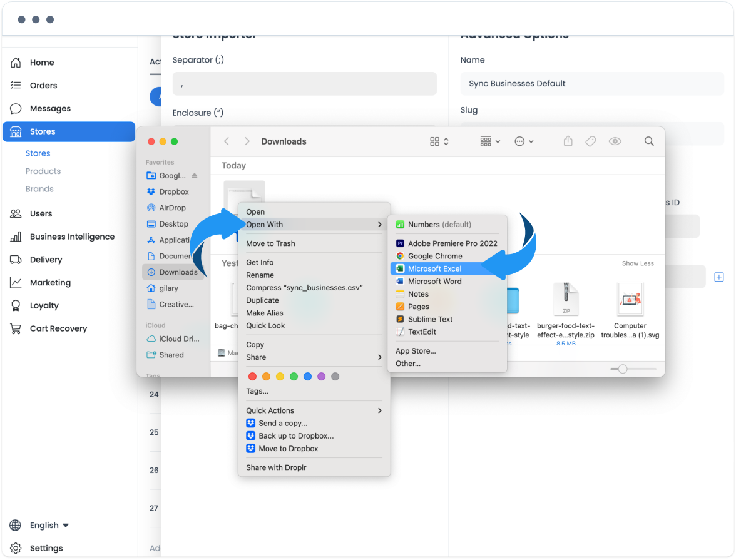Apply the blue tag color
This screenshot has width=736, height=560.
[307, 377]
